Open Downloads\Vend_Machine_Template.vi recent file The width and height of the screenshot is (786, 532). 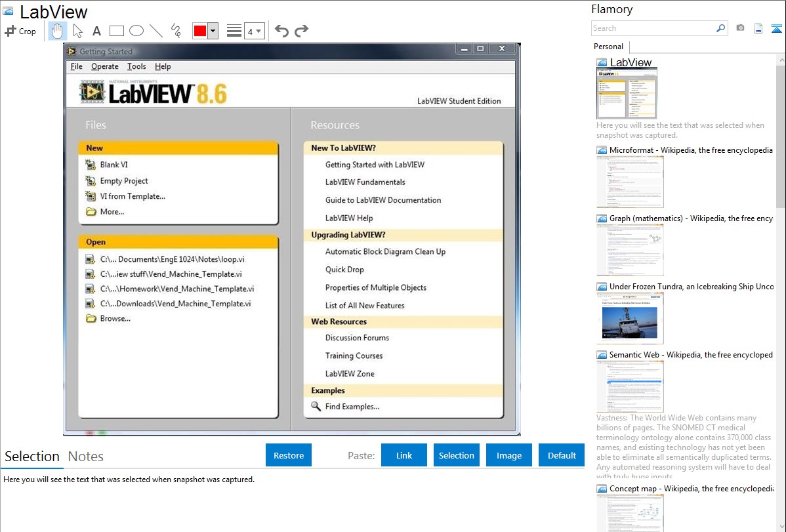click(175, 304)
